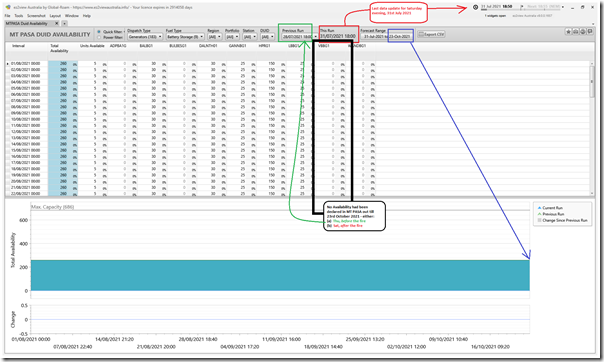Click the comment bubble icon in widget toolbar
The width and height of the screenshot is (604, 362).
coord(590,32)
